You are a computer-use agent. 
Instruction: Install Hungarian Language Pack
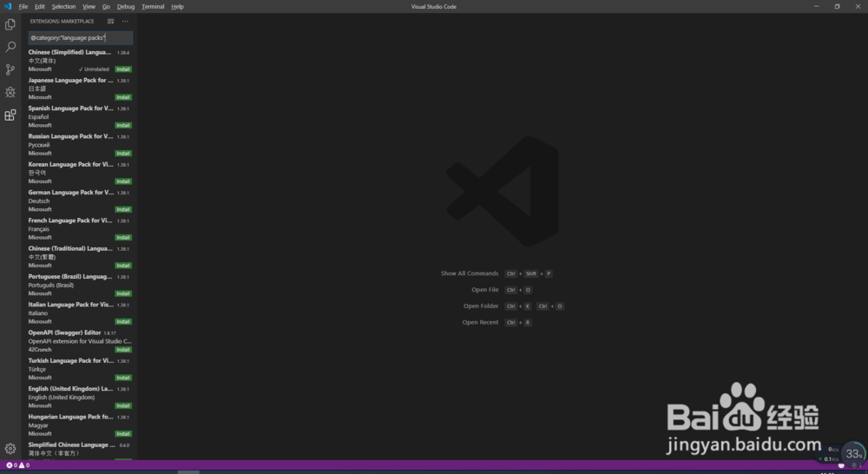[123, 434]
